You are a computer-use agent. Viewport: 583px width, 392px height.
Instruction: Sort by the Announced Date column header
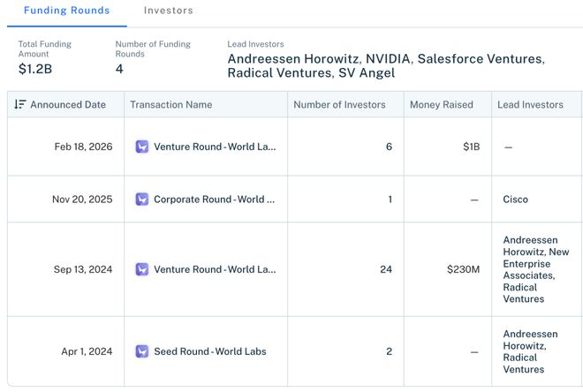68,105
